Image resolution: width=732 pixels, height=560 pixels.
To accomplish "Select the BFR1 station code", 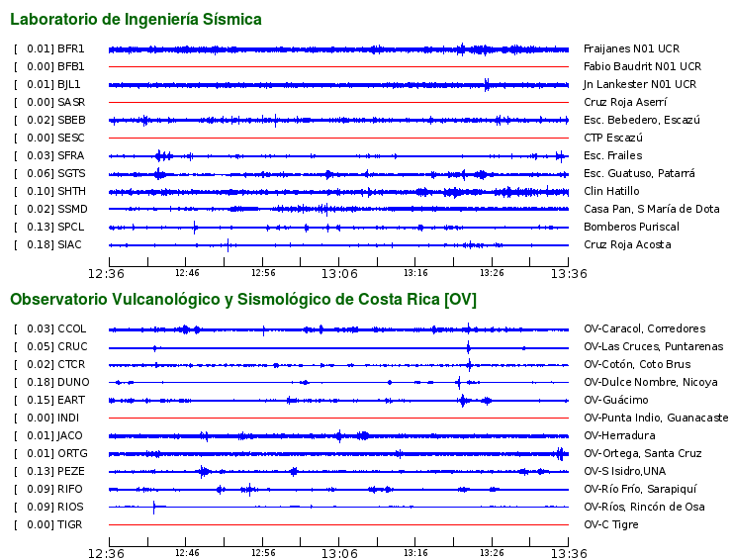I will click(x=71, y=48).
